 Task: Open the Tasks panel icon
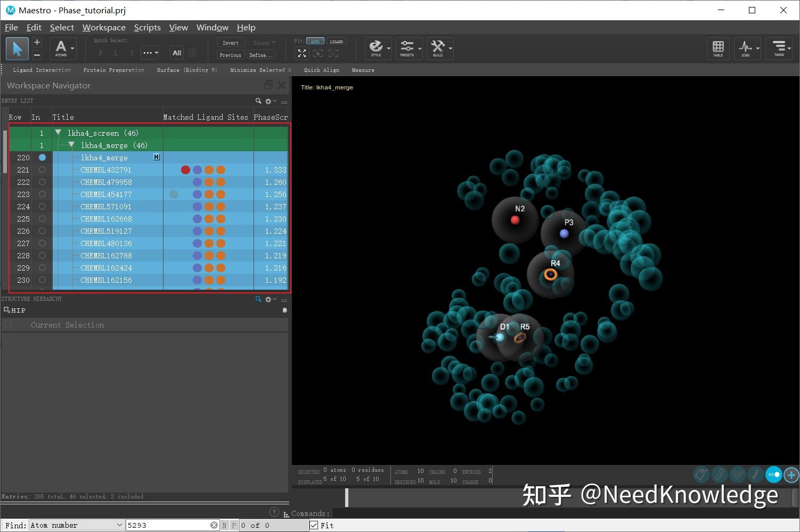click(779, 48)
